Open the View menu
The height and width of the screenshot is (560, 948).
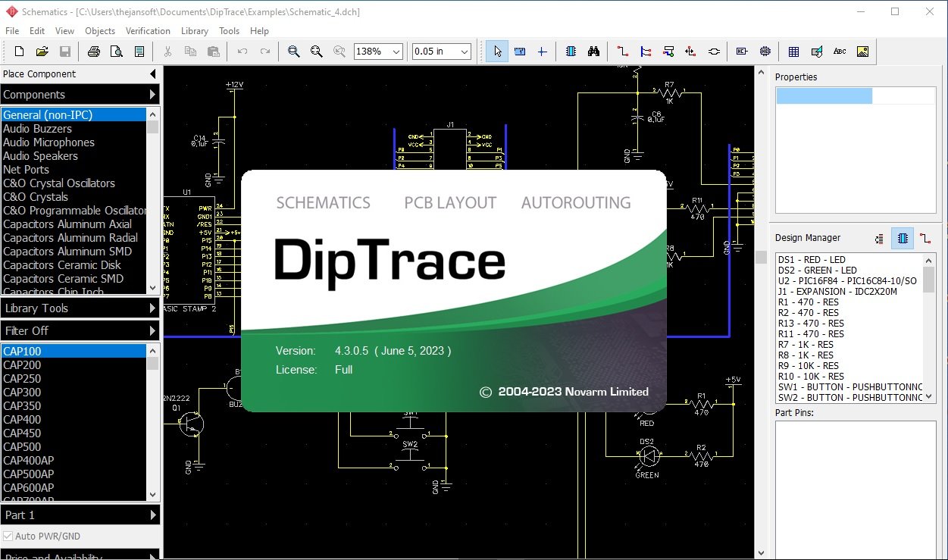[64, 31]
